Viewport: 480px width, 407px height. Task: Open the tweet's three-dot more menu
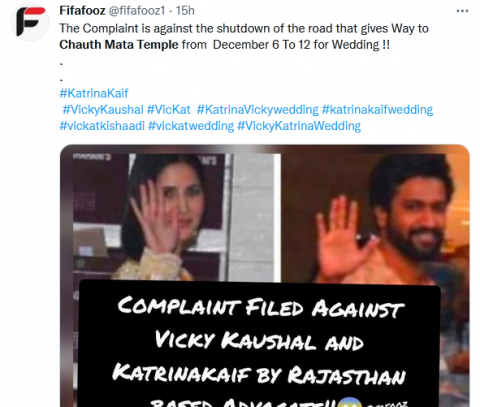[x=462, y=11]
